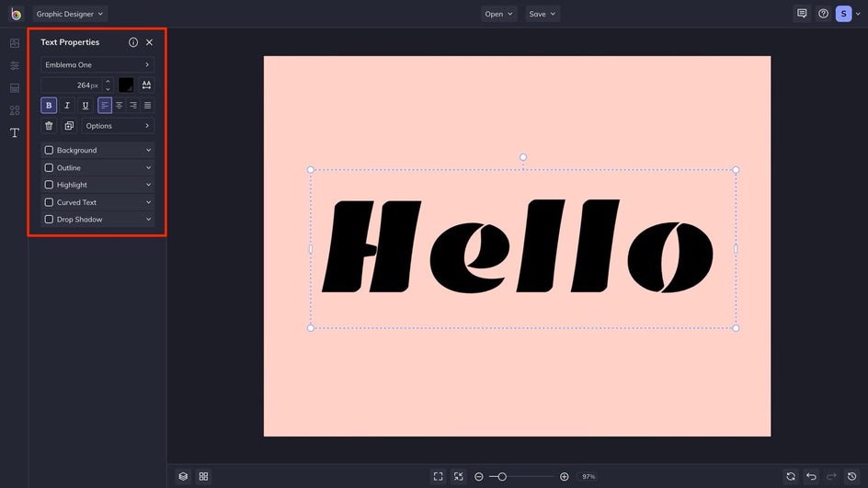Viewport: 868px width, 488px height.
Task: Open the Graphics shapes sidebar icon
Action: (15, 110)
